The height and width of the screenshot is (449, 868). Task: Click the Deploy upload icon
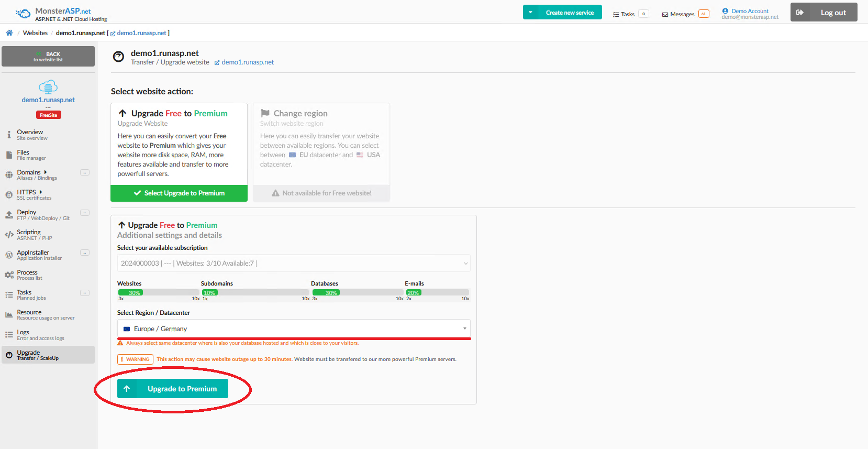pos(9,215)
